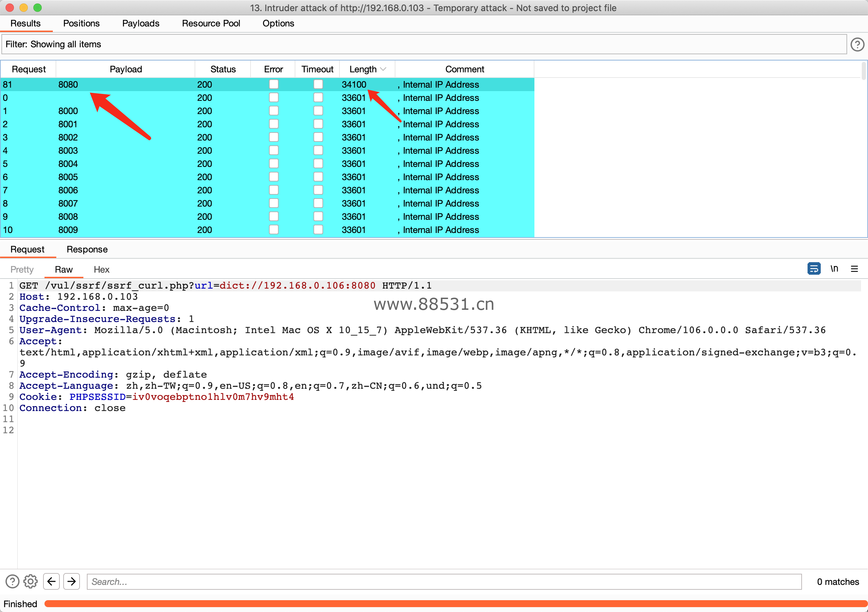Screen dimensions: 868x612
Task: Toggle Error checkbox for payload 8009 row
Action: click(273, 230)
